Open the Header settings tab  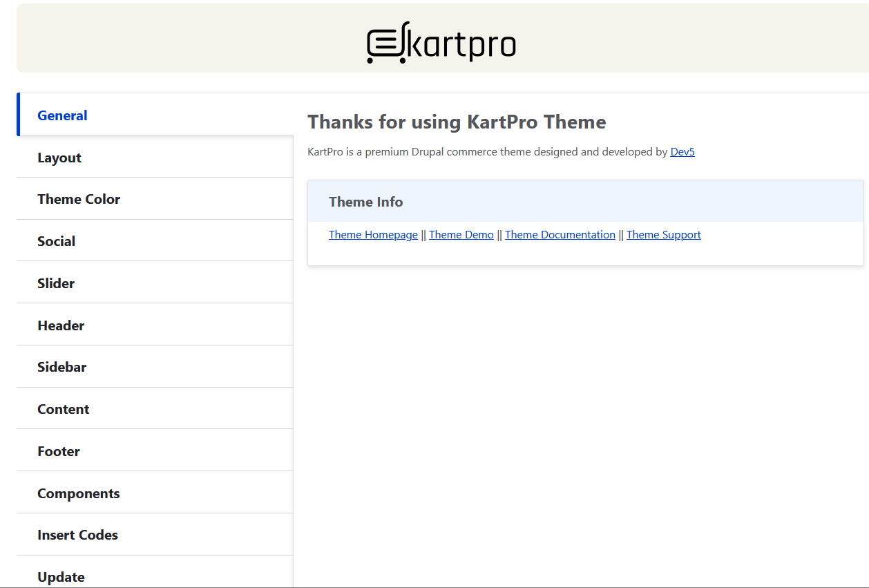(x=61, y=325)
